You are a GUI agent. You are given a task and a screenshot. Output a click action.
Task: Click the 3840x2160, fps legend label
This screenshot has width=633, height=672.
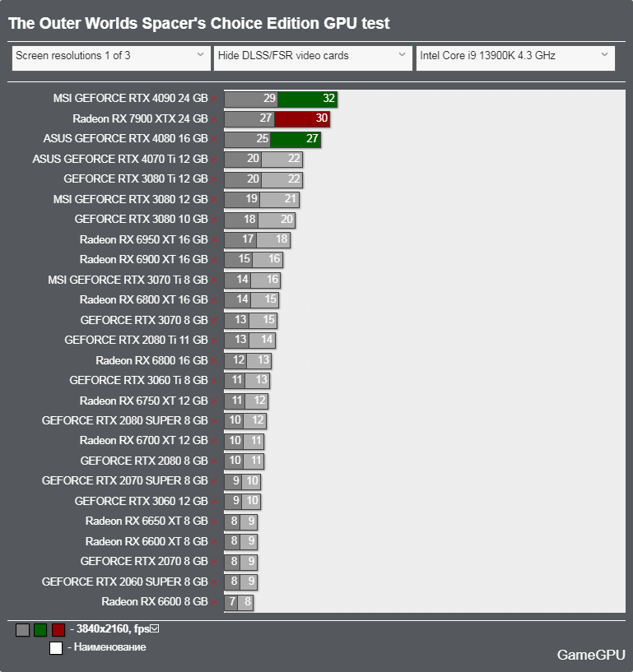click(113, 628)
